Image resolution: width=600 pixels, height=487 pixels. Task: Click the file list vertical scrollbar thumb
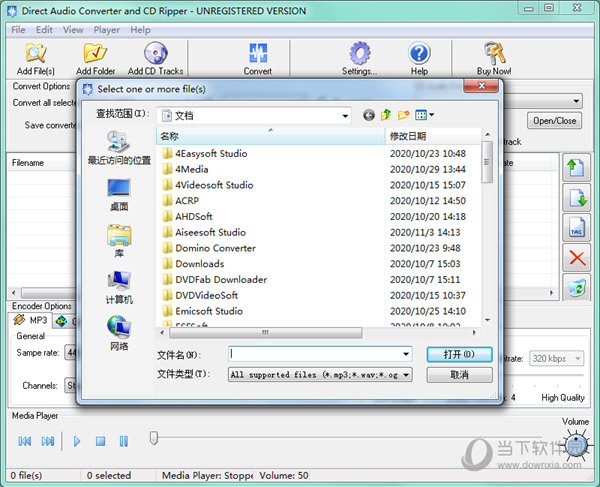point(487,162)
